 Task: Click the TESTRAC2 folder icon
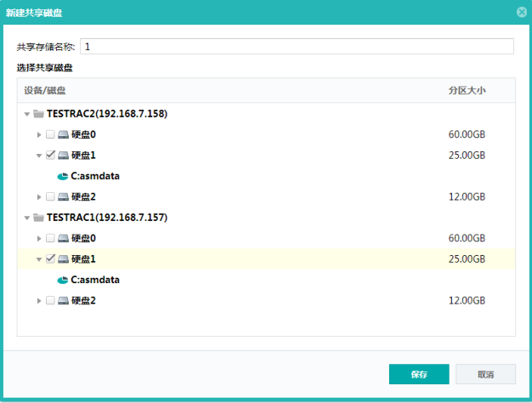tap(38, 113)
